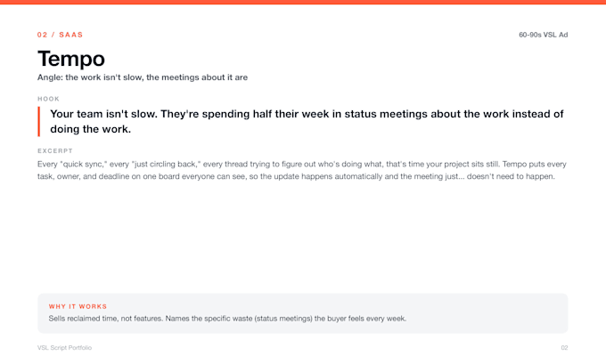
Task: Click the word SAAS in header label
Action: pos(70,35)
